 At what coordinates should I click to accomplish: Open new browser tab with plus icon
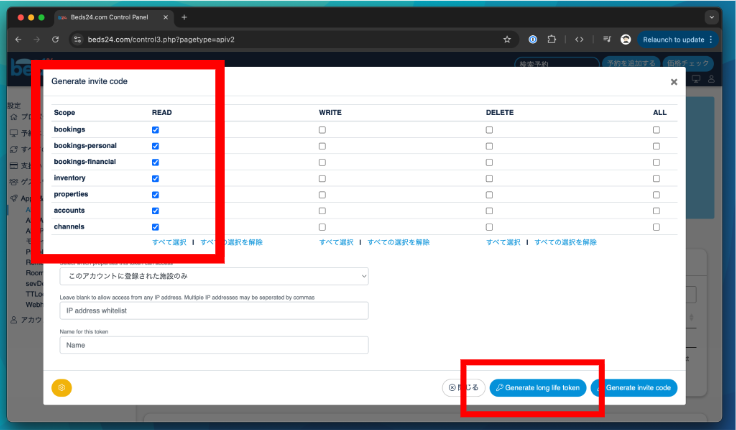coord(184,17)
